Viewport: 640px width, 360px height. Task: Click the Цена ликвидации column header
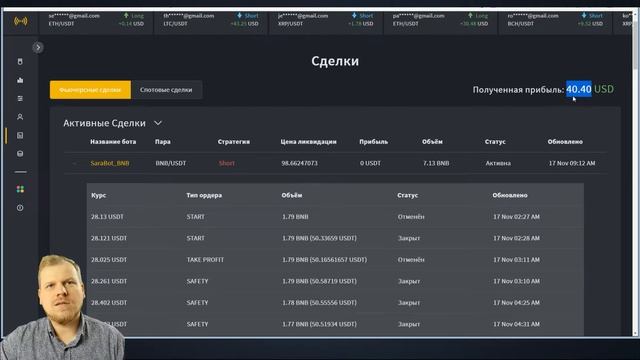(309, 142)
